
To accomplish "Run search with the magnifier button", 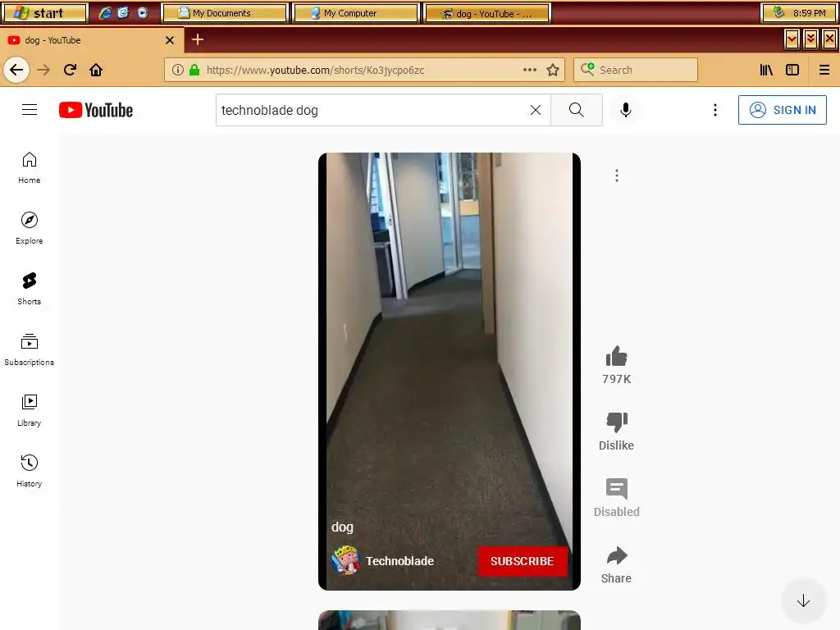I will (x=577, y=110).
